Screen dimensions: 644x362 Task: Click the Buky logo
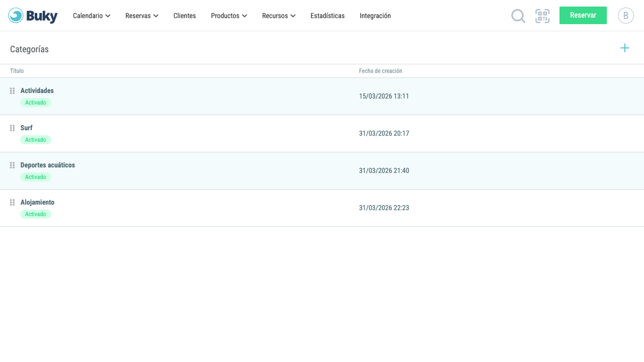click(x=33, y=16)
